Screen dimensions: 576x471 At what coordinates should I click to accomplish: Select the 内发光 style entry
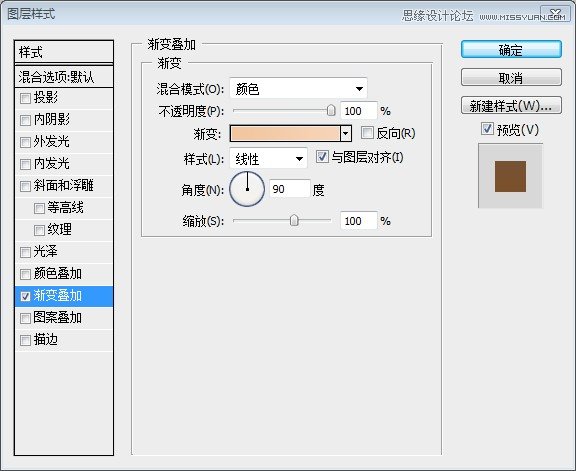pos(64,164)
